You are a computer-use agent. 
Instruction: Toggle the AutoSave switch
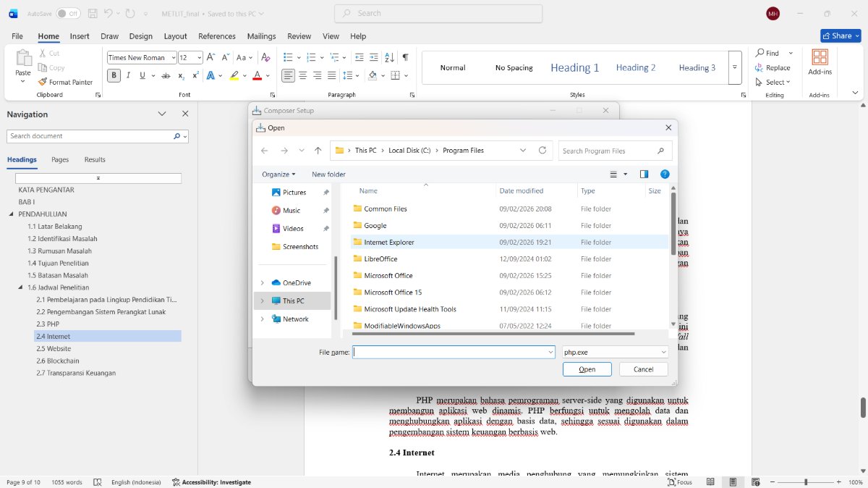pyautogui.click(x=68, y=14)
